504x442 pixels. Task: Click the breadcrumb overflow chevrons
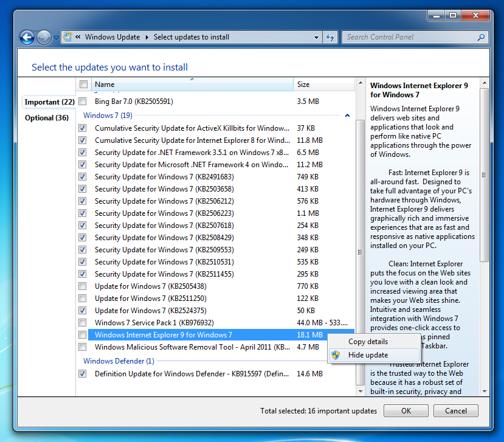78,37
